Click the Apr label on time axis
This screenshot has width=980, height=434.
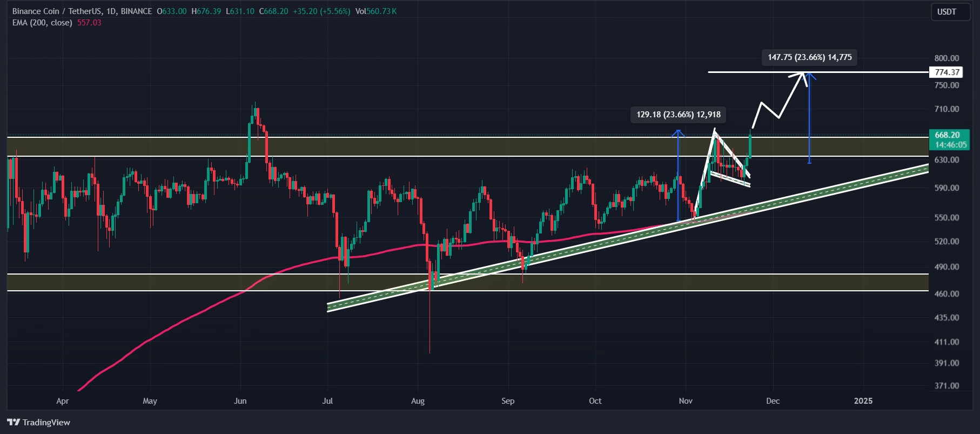63,401
